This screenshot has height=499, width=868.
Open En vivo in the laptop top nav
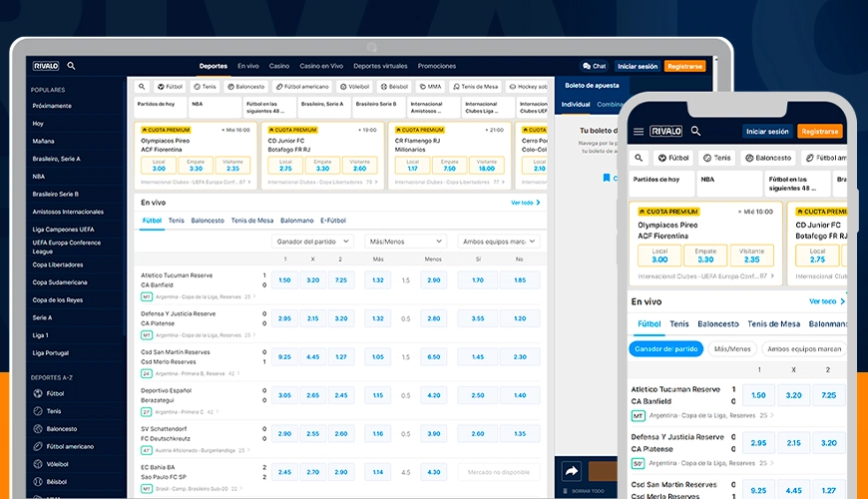pyautogui.click(x=248, y=66)
